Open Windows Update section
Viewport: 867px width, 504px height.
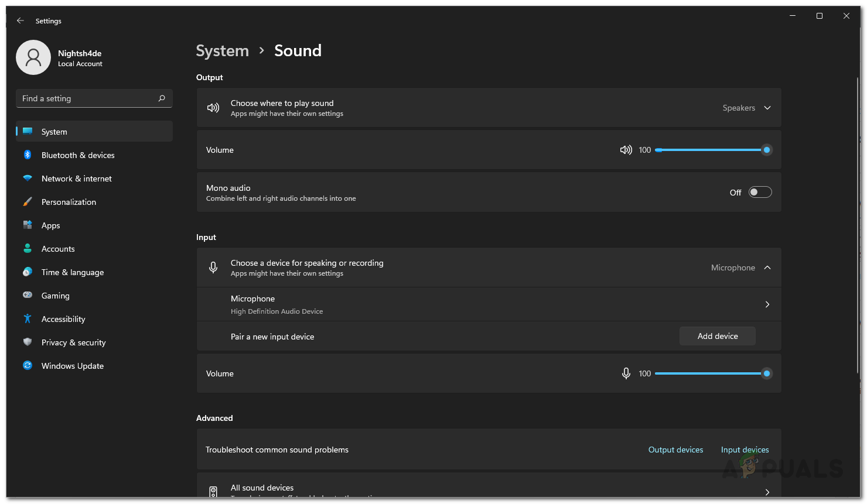point(72,366)
